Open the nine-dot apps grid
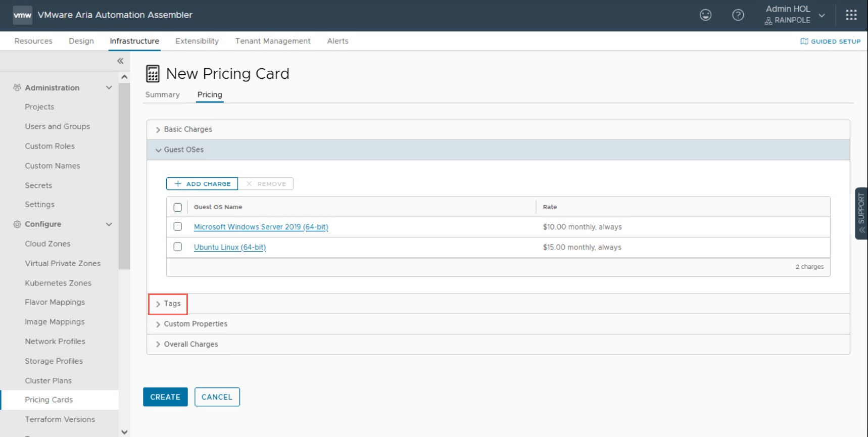The image size is (868, 437). point(851,15)
